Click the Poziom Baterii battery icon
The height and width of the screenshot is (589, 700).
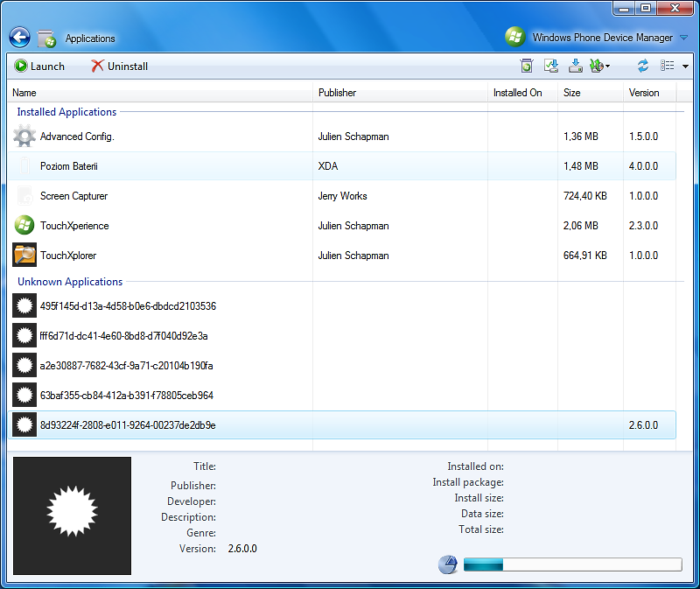24,165
